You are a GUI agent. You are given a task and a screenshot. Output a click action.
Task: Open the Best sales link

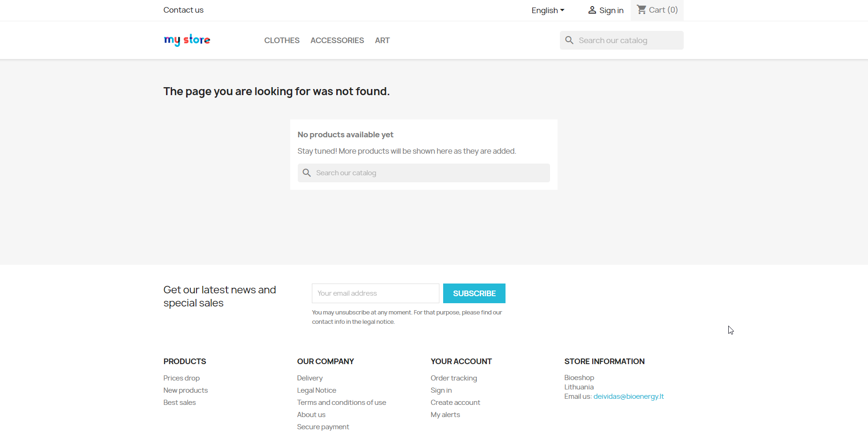pos(180,403)
